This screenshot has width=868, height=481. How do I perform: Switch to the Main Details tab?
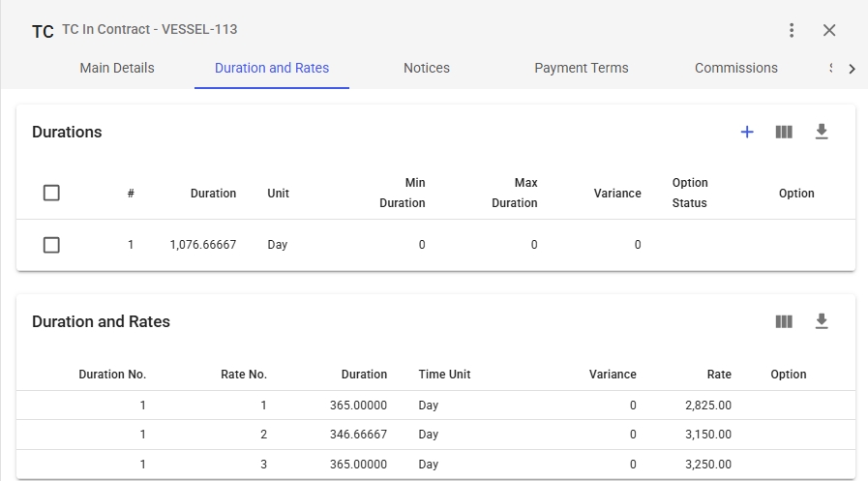(117, 69)
